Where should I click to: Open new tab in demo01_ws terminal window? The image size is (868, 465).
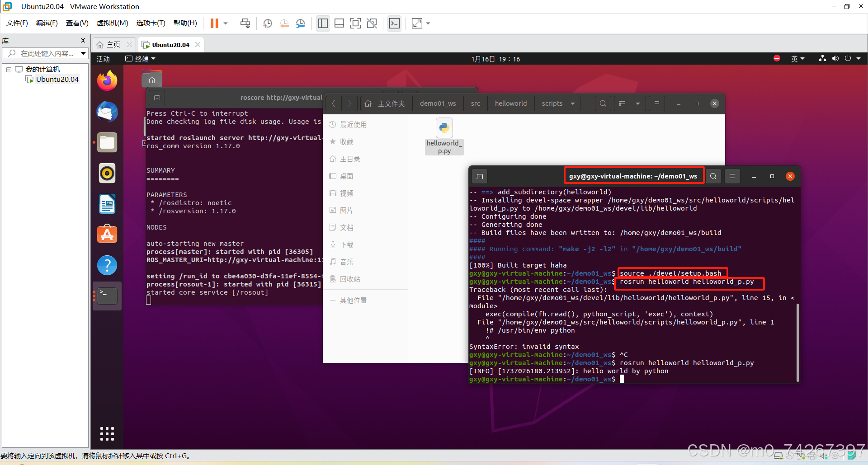(480, 176)
